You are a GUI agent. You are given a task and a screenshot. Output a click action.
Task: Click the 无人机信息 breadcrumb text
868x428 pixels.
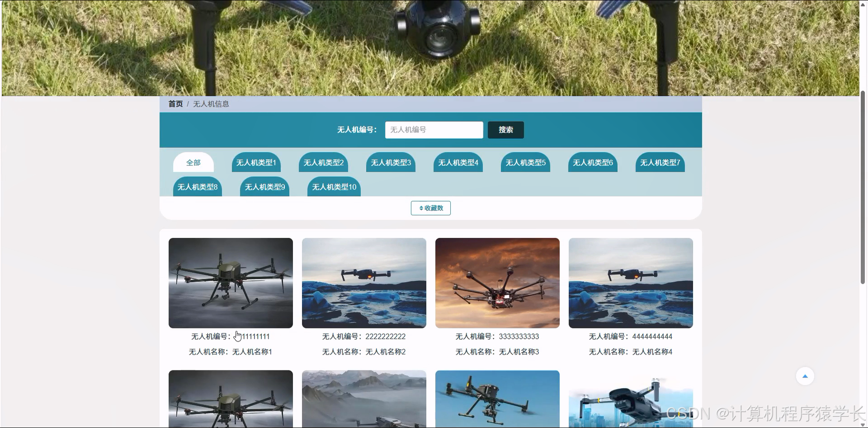(x=211, y=104)
